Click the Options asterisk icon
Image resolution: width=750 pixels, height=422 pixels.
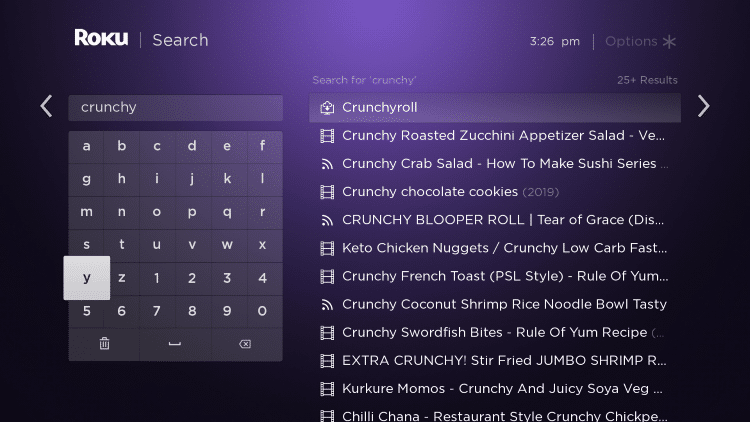point(669,42)
